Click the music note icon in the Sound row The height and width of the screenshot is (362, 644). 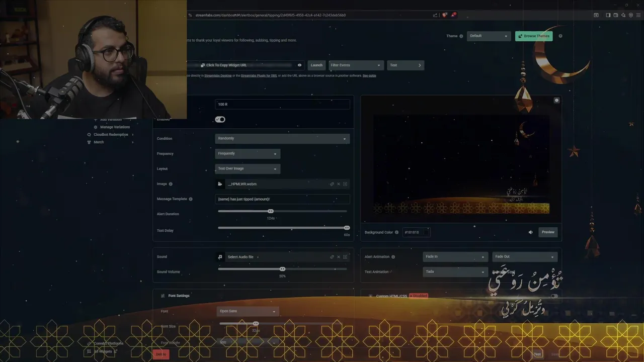[x=220, y=257]
